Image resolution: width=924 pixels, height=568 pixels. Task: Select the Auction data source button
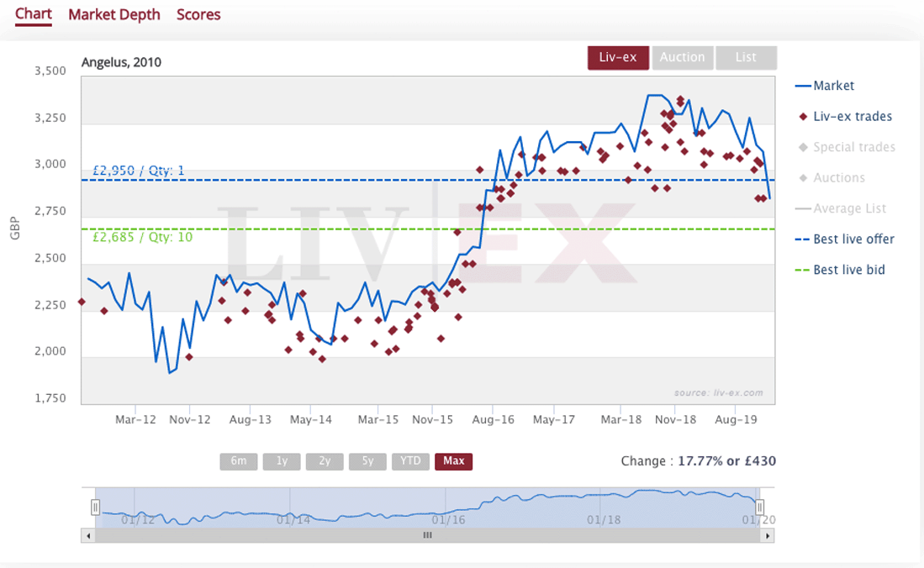click(x=683, y=58)
